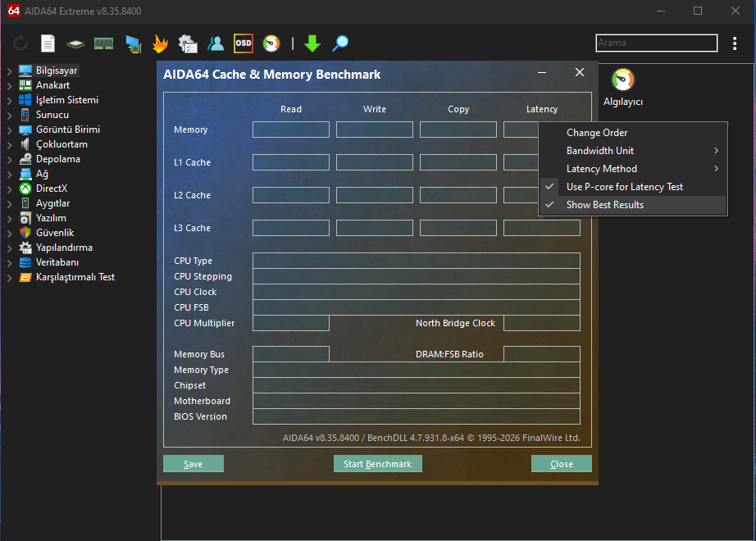Click the Save button
Viewport: 756px width, 541px height.
[194, 464]
